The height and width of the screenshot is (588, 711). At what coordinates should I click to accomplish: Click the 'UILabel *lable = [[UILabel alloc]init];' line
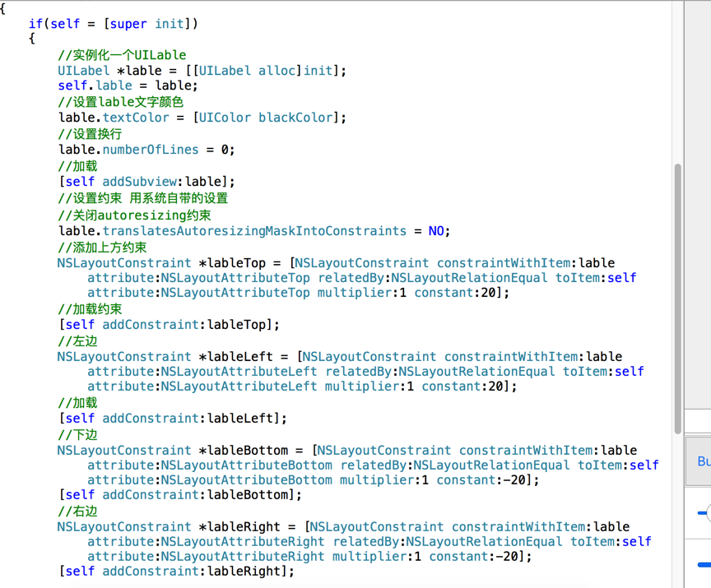point(202,71)
